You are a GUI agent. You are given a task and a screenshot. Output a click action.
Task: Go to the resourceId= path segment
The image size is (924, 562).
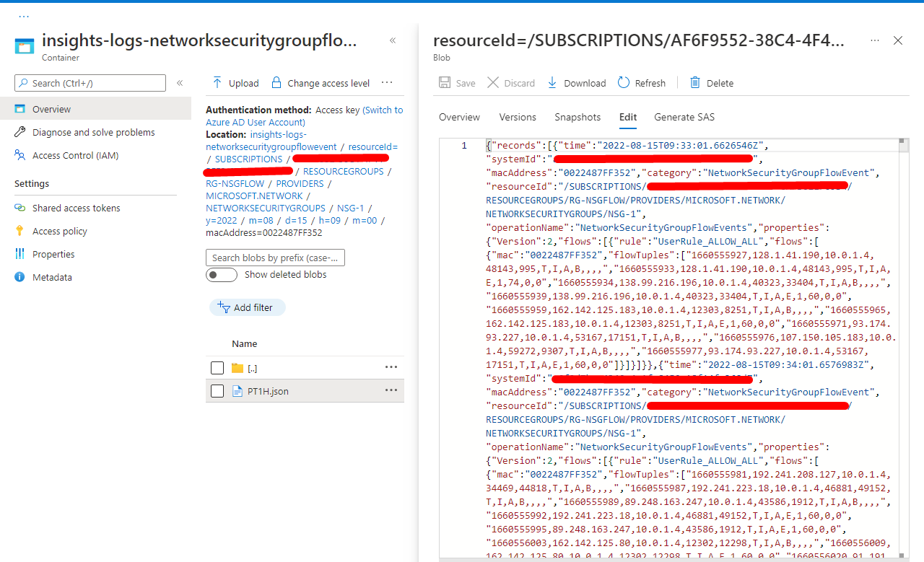(373, 146)
